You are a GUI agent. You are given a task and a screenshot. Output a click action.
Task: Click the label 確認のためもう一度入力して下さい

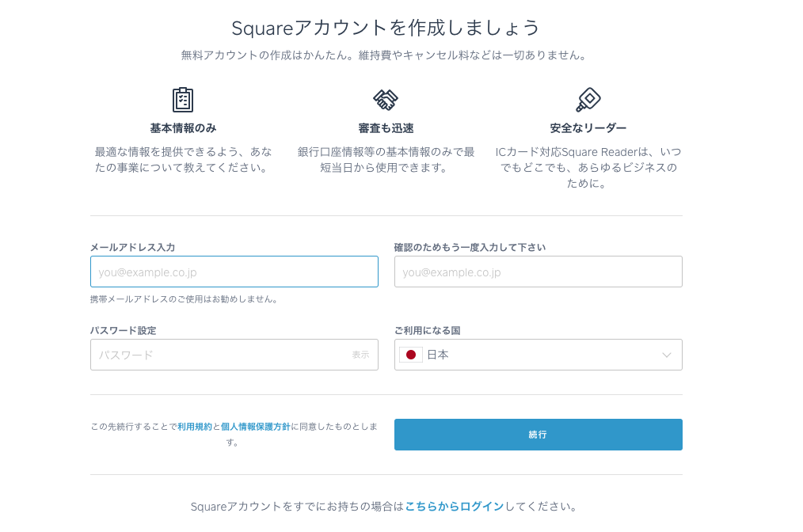[x=470, y=247]
